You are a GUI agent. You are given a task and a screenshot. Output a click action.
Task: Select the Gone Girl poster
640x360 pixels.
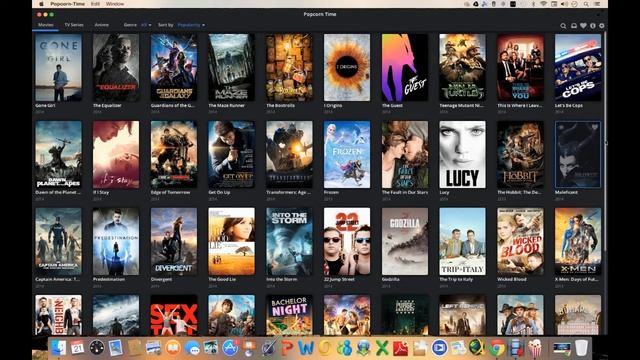coord(58,67)
